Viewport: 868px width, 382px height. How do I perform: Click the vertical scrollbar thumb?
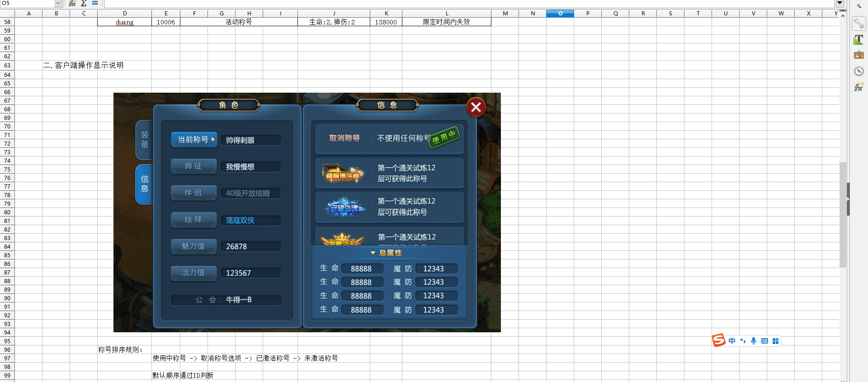tap(843, 214)
